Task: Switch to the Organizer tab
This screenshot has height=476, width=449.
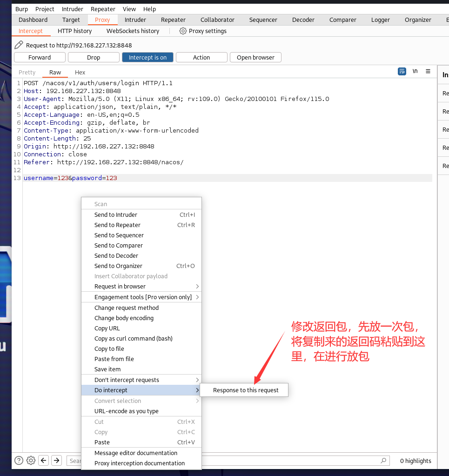Action: click(418, 20)
